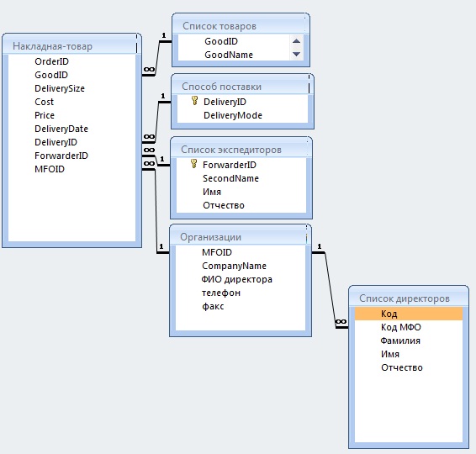Select the DeliveryMode field
Viewport: 476px width, 454px height.
[242, 115]
